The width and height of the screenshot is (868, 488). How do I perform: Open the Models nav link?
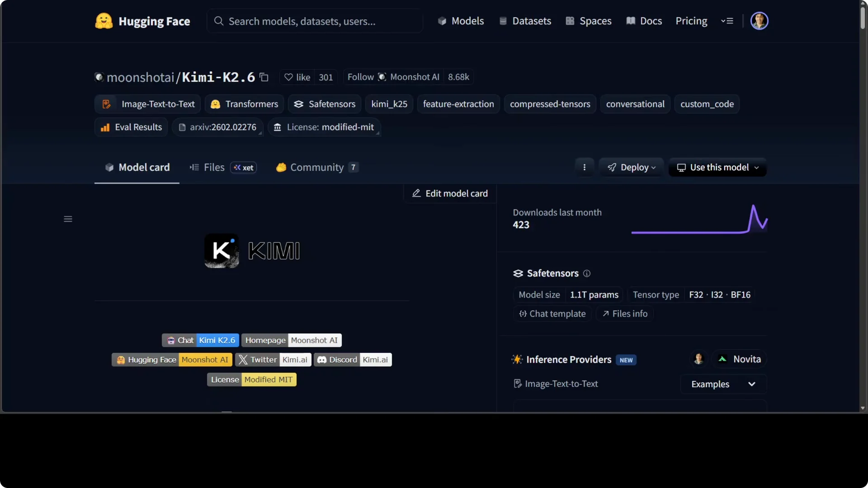click(x=461, y=21)
